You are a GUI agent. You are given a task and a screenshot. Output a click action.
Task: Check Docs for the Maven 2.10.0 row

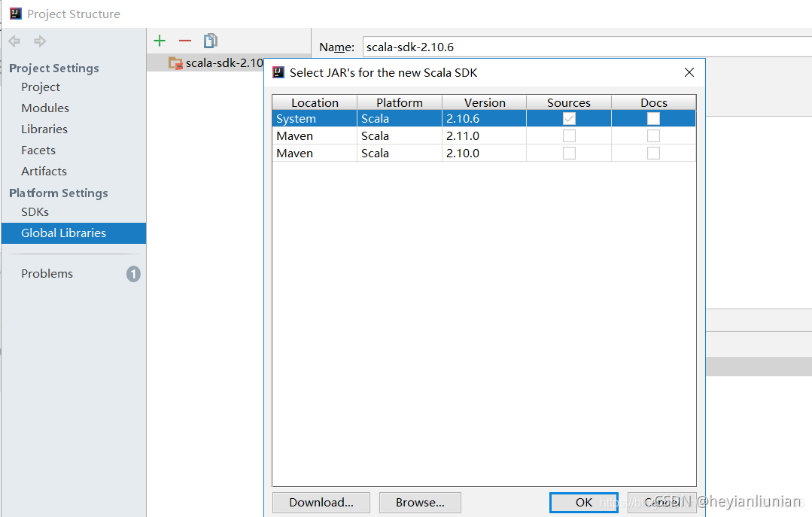(x=653, y=153)
